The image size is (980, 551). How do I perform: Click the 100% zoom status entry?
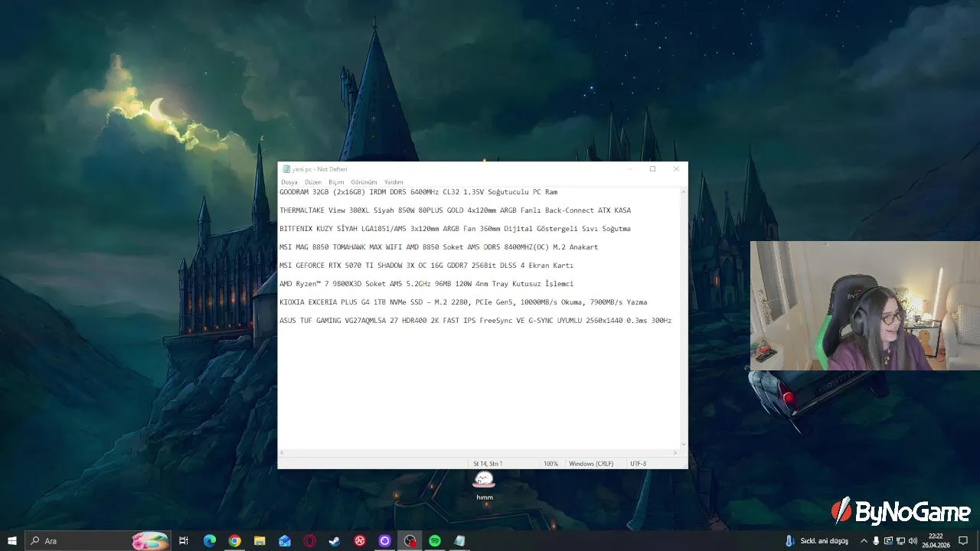[551, 464]
